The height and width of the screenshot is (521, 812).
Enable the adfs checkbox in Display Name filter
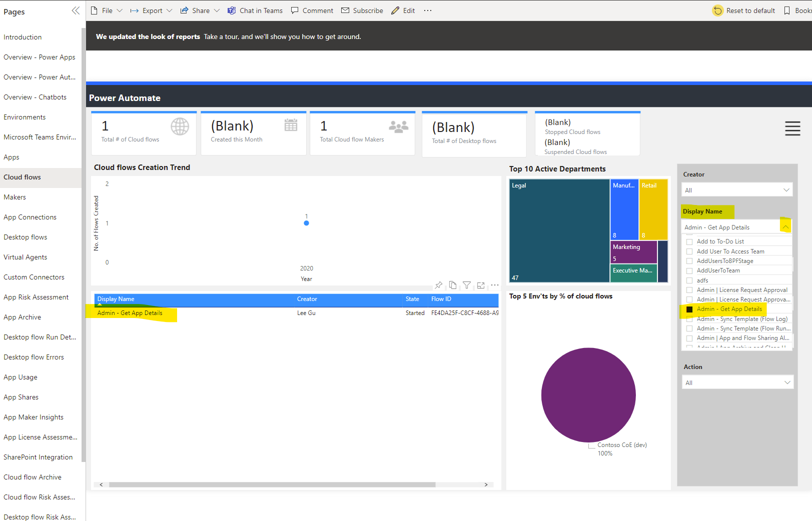[x=689, y=280]
